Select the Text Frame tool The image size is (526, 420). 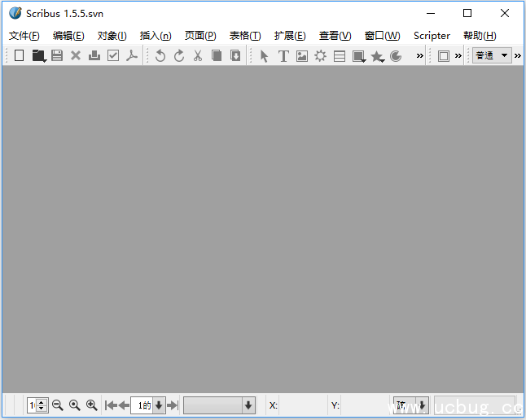pos(283,55)
